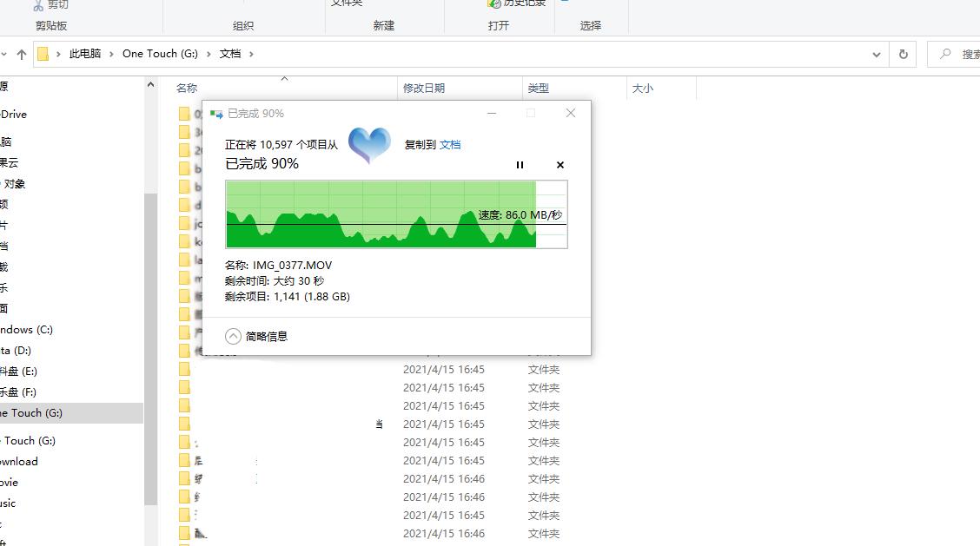Viewport: 980px width, 546px height.
Task: Select Download in the navigation sidebar
Action: (20, 461)
